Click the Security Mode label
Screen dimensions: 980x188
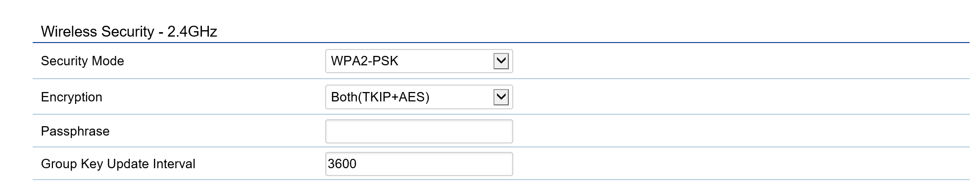pyautogui.click(x=83, y=61)
